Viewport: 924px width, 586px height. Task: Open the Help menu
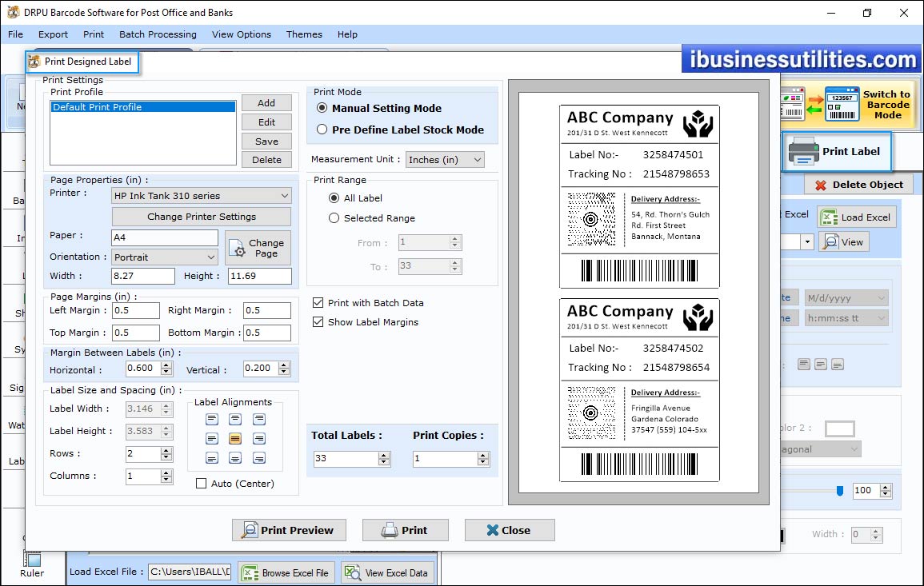point(347,34)
